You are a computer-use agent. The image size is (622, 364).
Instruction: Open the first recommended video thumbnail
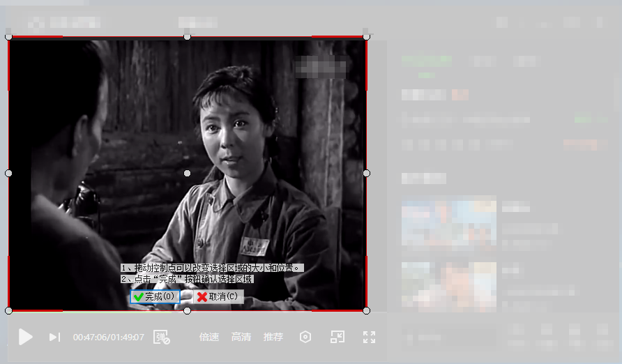point(449,223)
